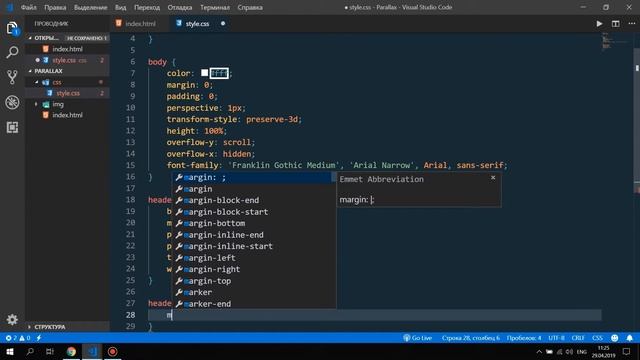
Task: Open the Правка menu
Action: [55, 7]
